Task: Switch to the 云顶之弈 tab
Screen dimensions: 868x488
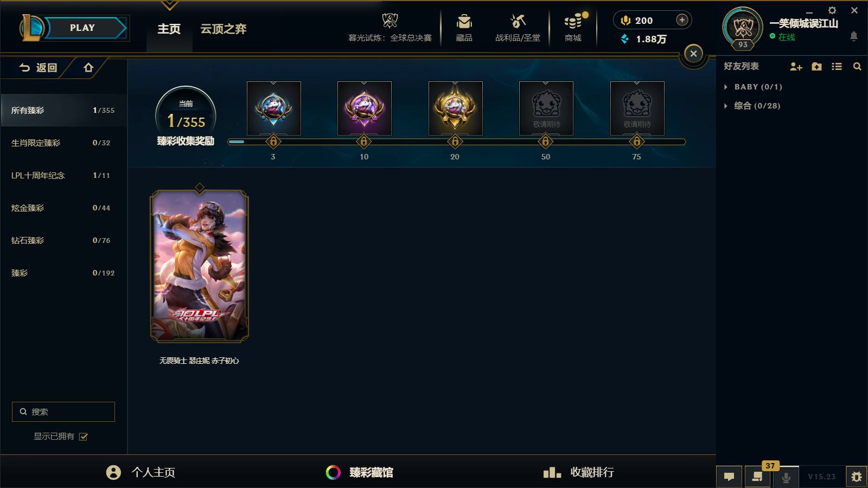Action: (x=224, y=29)
